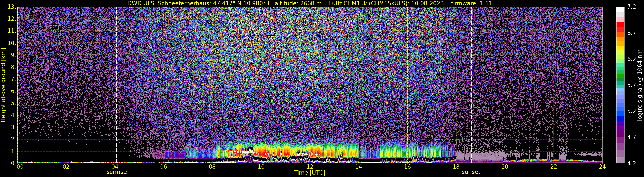The height and width of the screenshot is (177, 644).
Task: Click the y-axis tick label '9.'
Action: [x=13, y=55]
